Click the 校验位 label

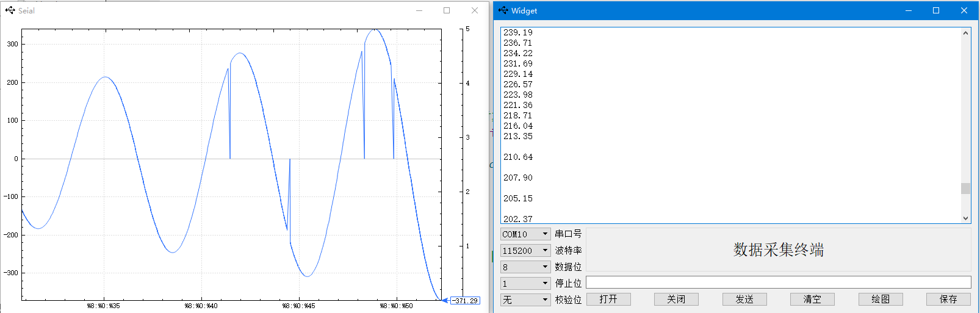click(x=568, y=300)
